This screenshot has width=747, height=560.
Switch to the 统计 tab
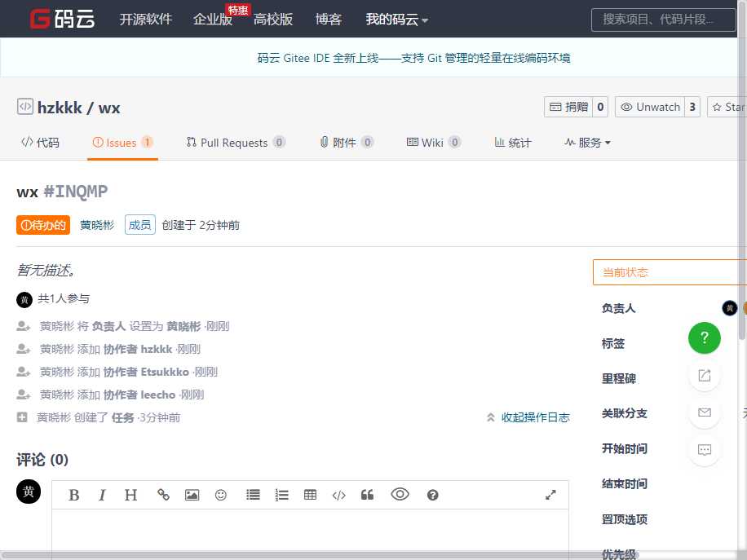pyautogui.click(x=513, y=143)
